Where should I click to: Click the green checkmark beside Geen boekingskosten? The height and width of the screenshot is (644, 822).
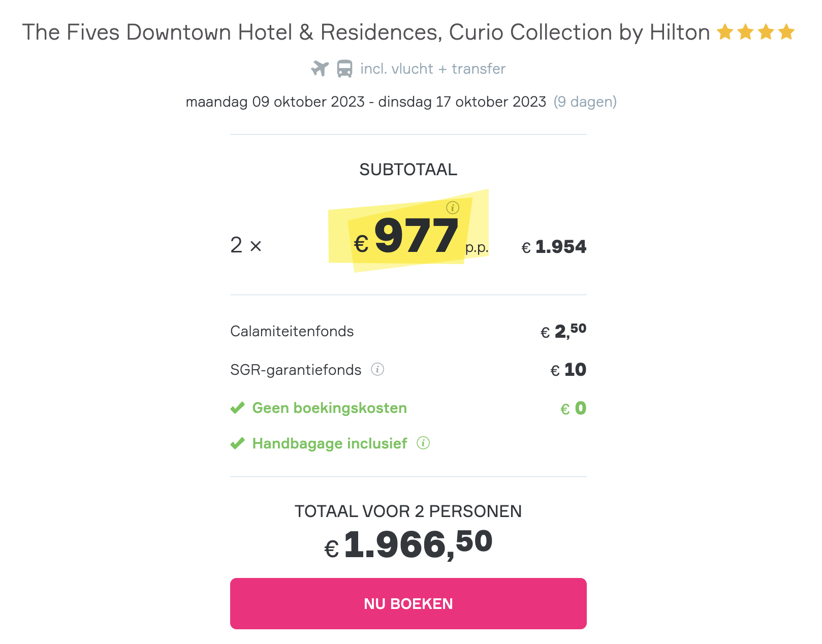(x=237, y=408)
